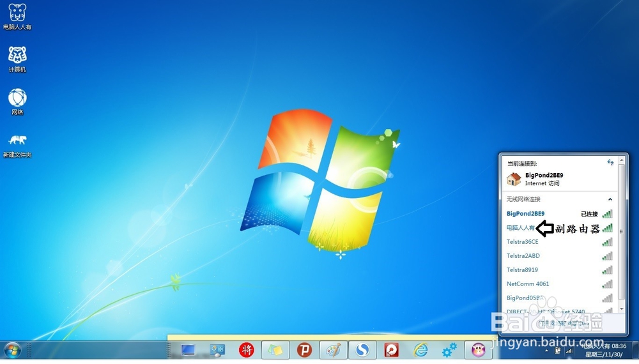
Task: Open the 新建文件夹 desktop folder
Action: click(17, 146)
